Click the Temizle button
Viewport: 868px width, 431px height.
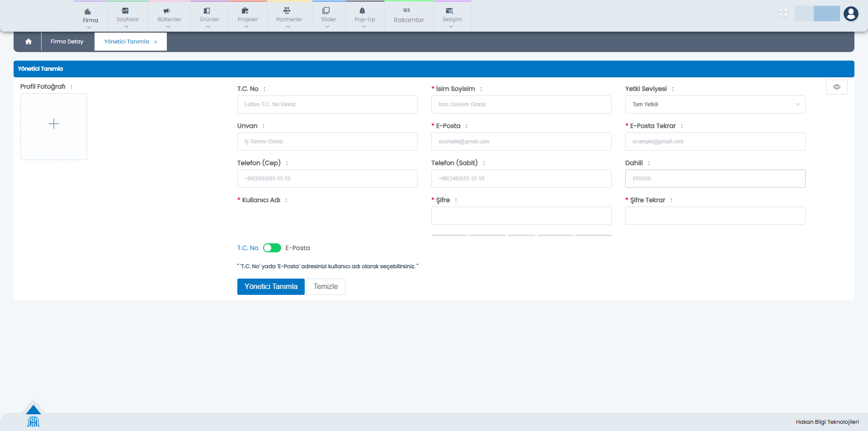325,287
